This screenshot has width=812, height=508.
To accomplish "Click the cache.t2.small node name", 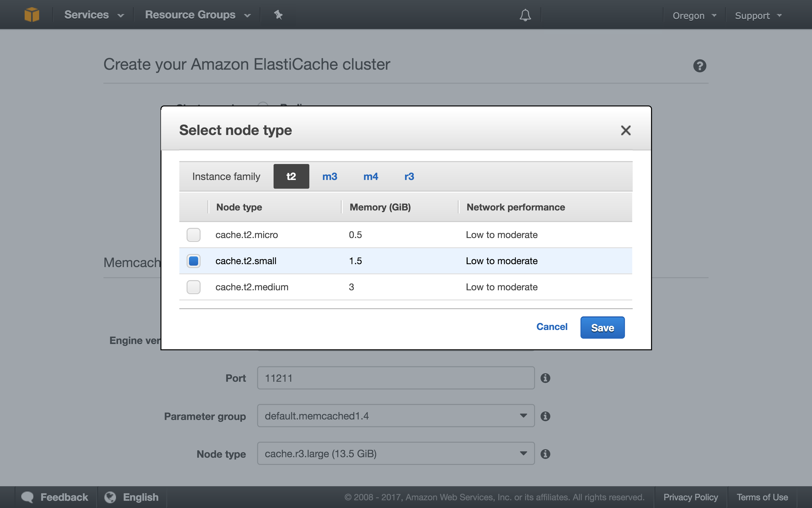I will (246, 261).
